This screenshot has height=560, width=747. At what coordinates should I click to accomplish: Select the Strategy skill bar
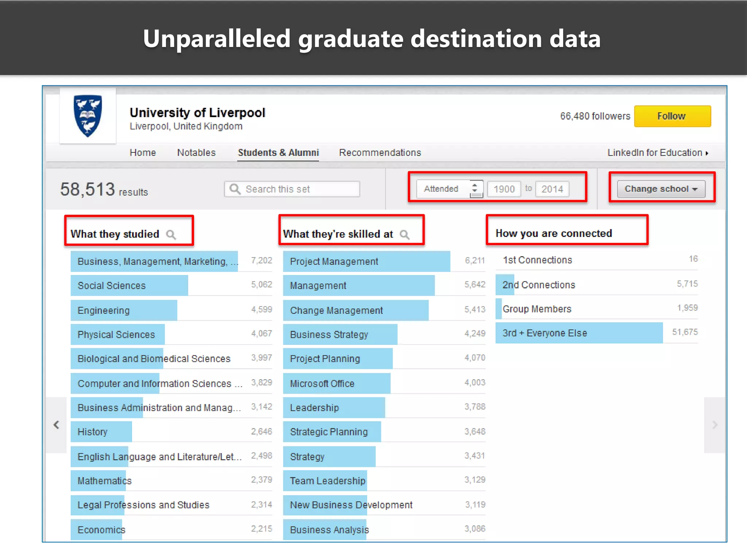click(x=384, y=456)
